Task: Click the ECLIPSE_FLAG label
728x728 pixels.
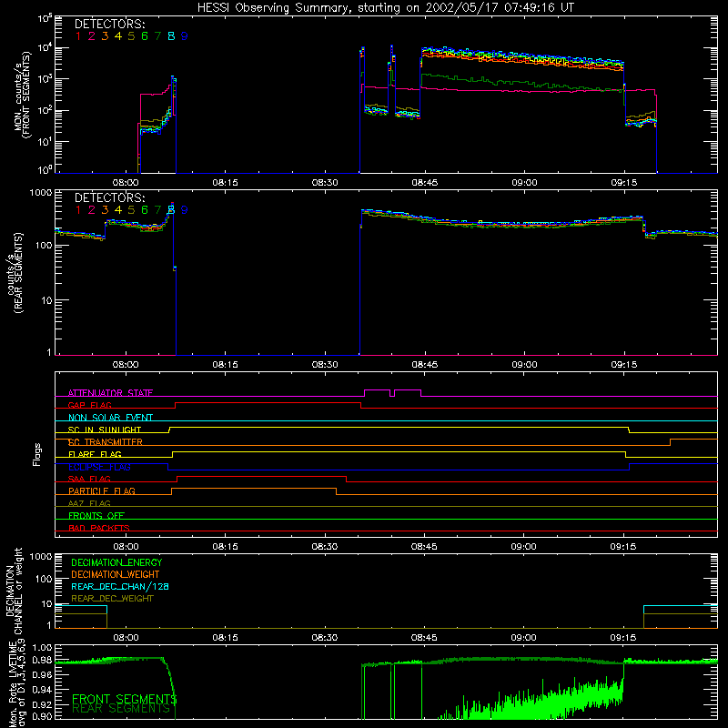Action: [x=99, y=467]
